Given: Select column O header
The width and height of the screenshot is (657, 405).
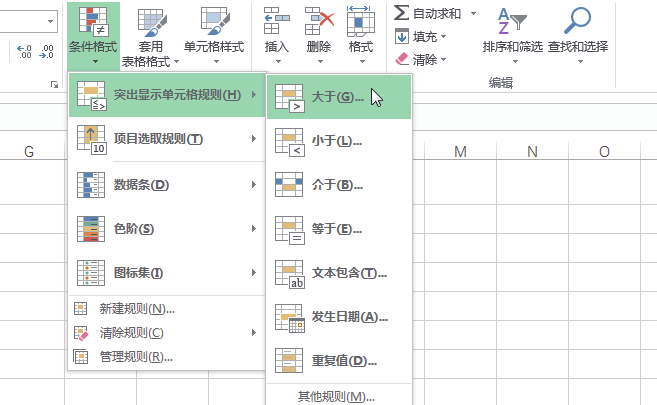Looking at the screenshot, I should tap(604, 151).
